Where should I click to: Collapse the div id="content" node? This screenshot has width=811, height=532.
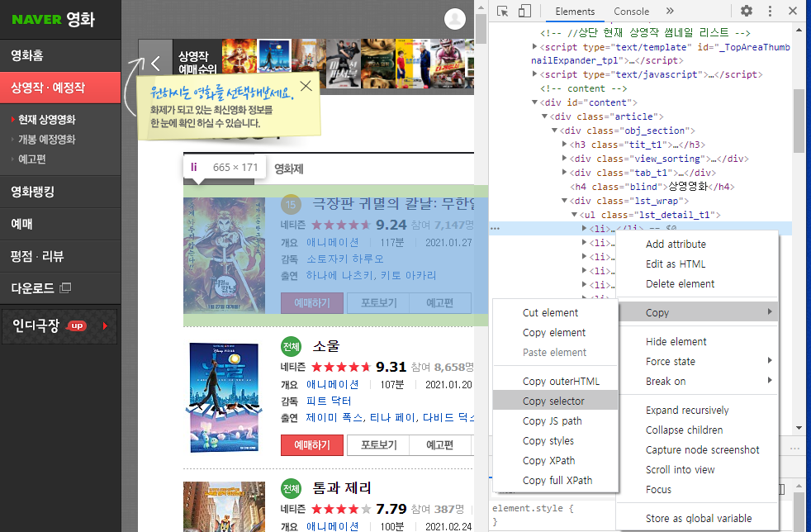click(535, 102)
